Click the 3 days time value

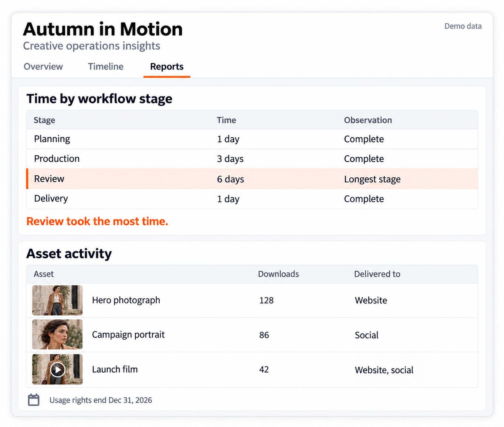[230, 159]
